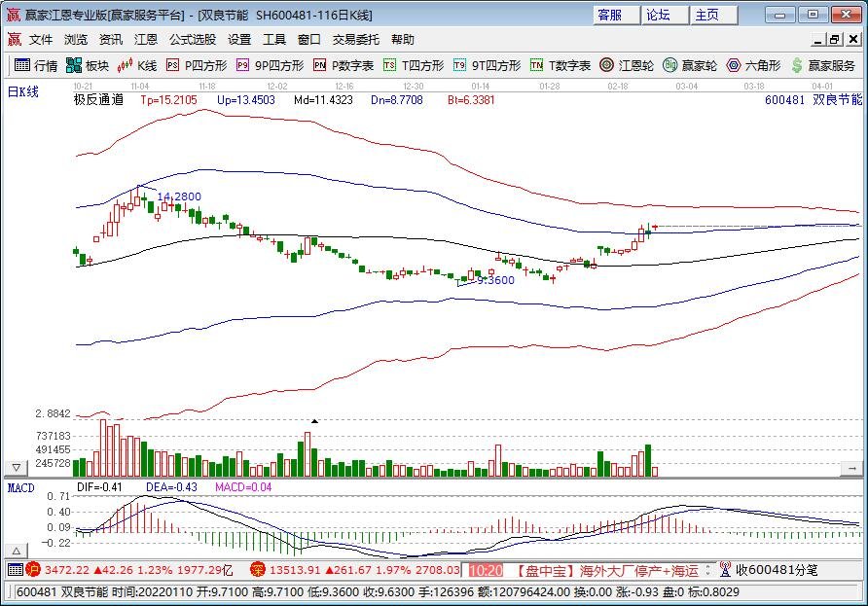Click the 600481 双良节能 stock label
This screenshot has width=868, height=606.
point(814,99)
